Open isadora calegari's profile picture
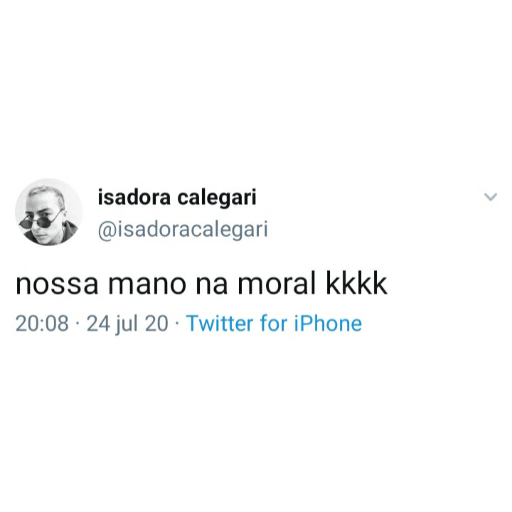This screenshot has width=512, height=512. pyautogui.click(x=49, y=212)
